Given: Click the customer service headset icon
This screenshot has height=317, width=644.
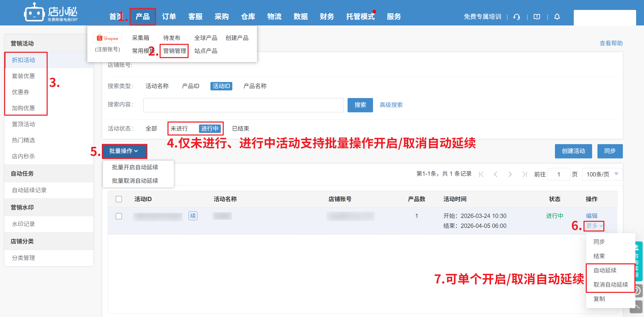Looking at the screenshot, I should [x=517, y=17].
